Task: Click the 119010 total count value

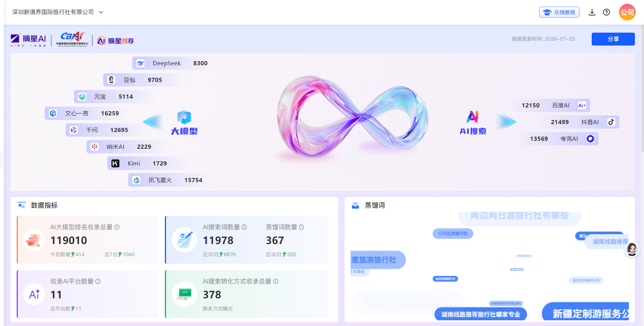Action: click(x=69, y=241)
